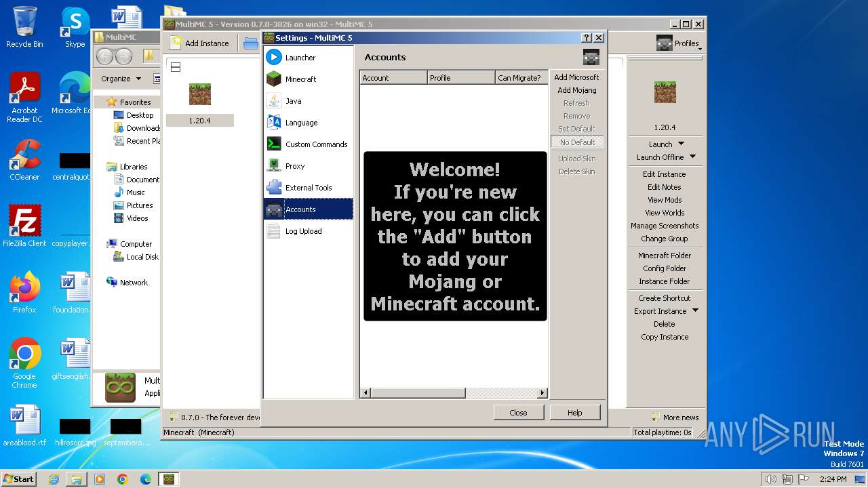Click the Profile column header
The width and height of the screenshot is (868, 488).
pyautogui.click(x=460, y=78)
